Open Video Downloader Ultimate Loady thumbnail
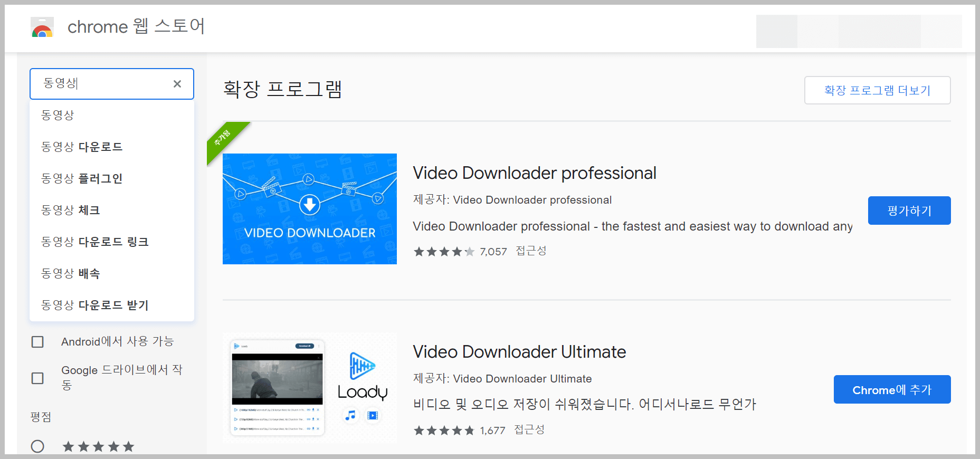 click(x=310, y=388)
